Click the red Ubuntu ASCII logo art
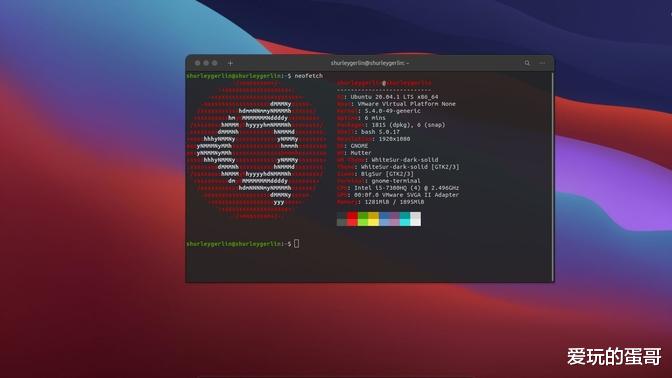 click(x=257, y=149)
